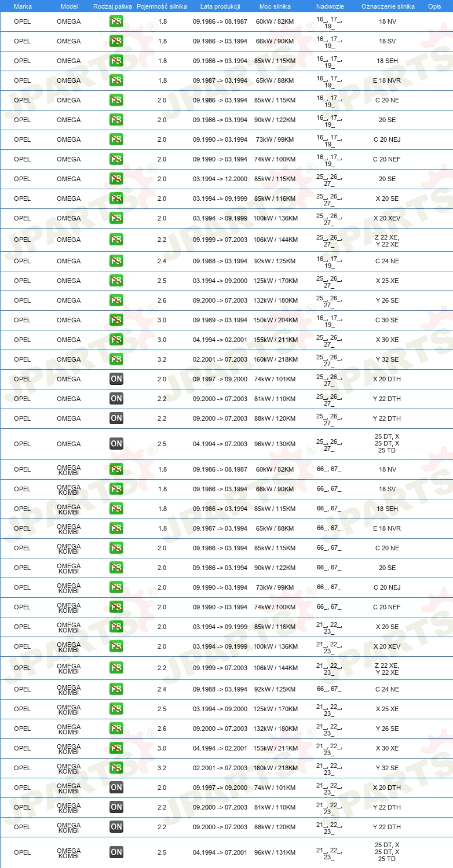Click the Model column header
The height and width of the screenshot is (868, 453).
pyautogui.click(x=69, y=6)
